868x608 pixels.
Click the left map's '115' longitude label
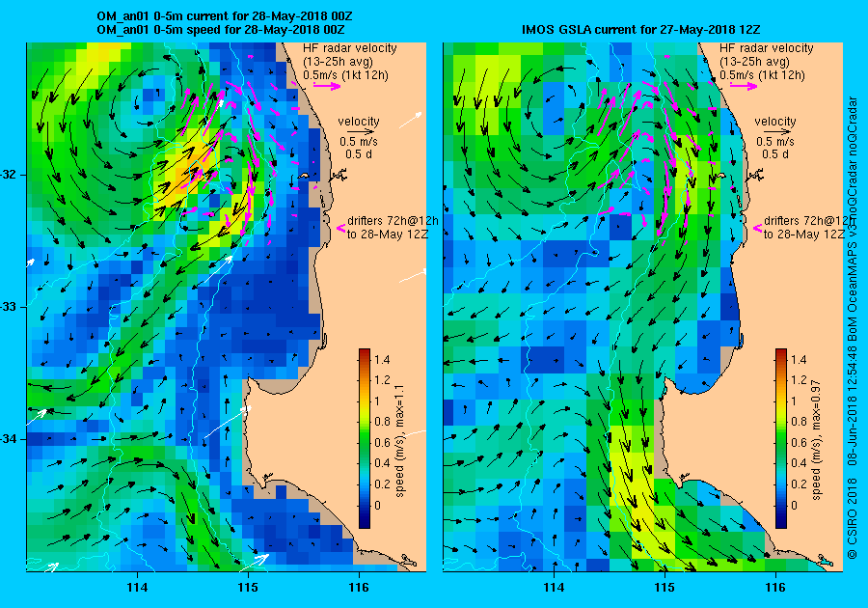pyautogui.click(x=248, y=588)
